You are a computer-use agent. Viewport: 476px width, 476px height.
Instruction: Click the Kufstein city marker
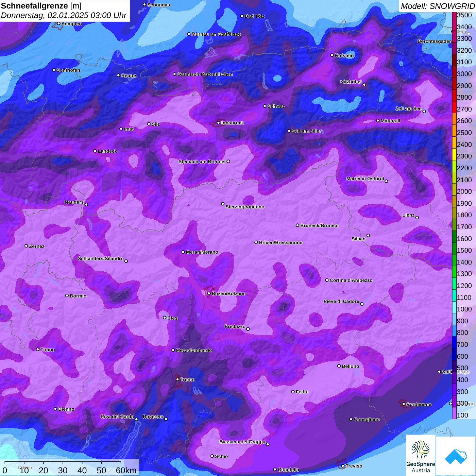point(332,55)
